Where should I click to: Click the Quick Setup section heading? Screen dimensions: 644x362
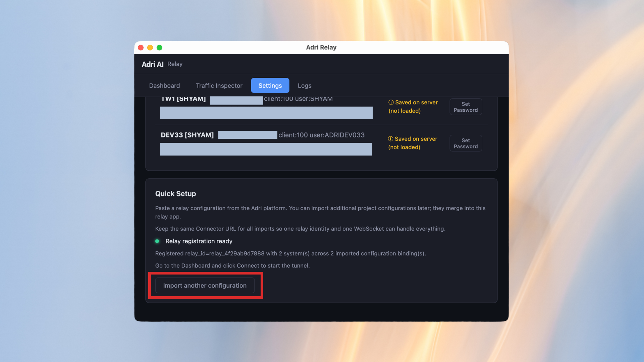(175, 193)
